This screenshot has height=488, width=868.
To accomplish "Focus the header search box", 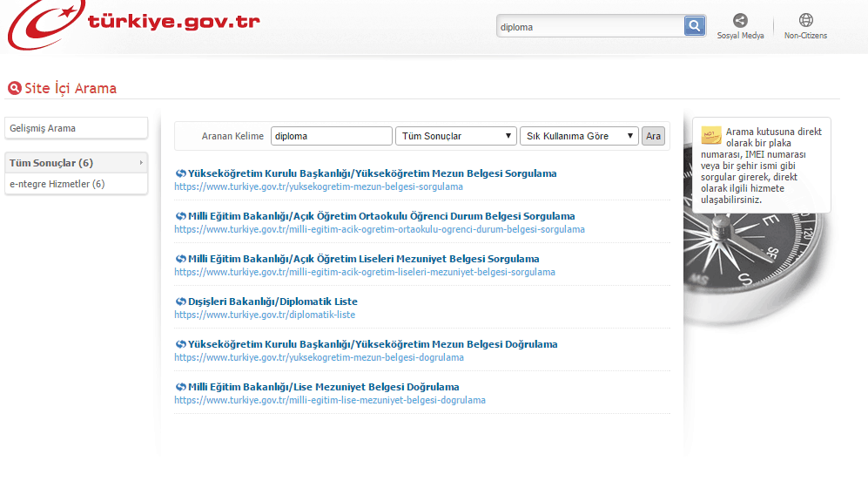I will click(x=589, y=26).
